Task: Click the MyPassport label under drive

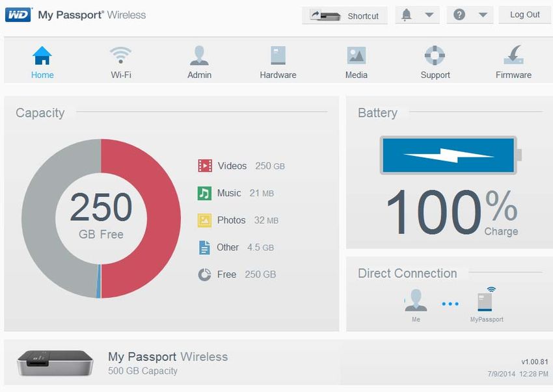Action: tap(487, 319)
